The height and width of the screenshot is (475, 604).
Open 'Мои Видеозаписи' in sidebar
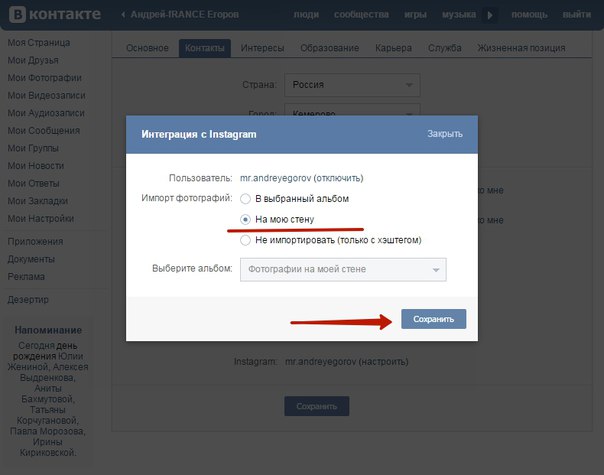(x=47, y=95)
